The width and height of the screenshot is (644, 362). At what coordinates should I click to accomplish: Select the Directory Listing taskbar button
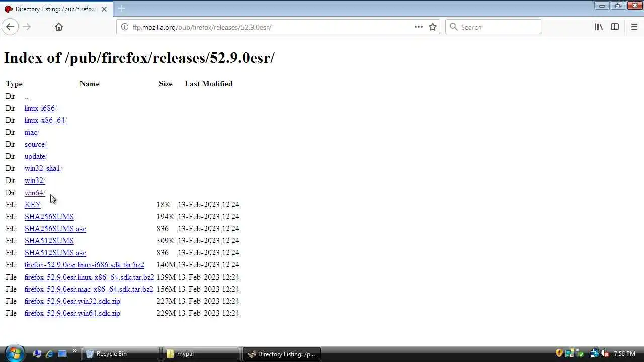(282, 354)
